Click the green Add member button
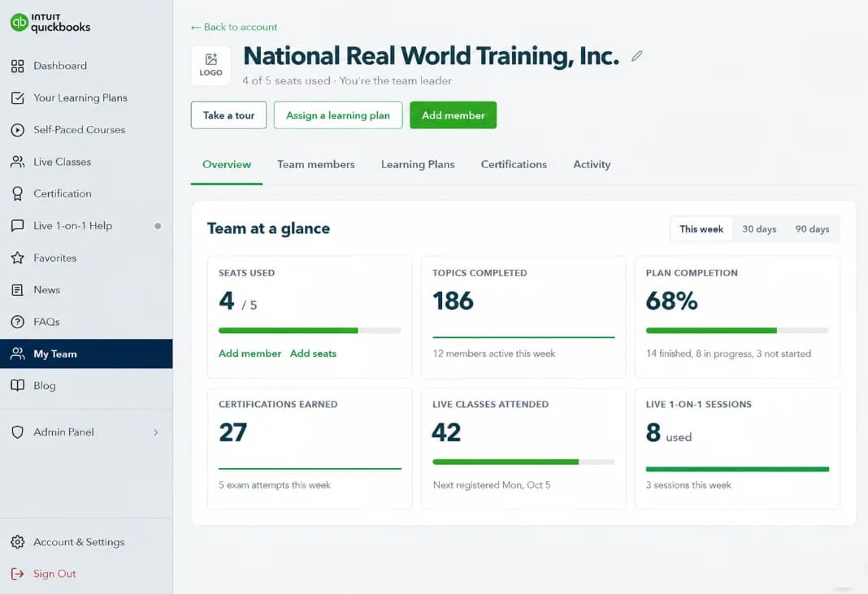The width and height of the screenshot is (868, 594). pyautogui.click(x=454, y=115)
